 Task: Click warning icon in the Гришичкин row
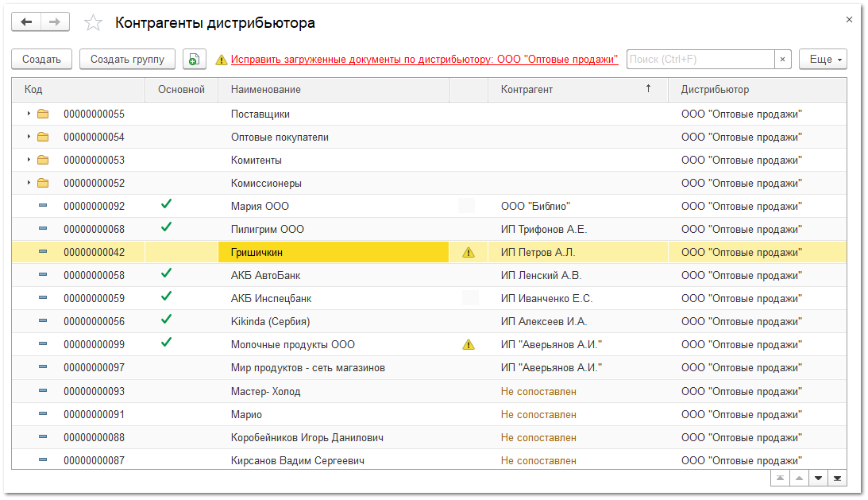point(469,253)
